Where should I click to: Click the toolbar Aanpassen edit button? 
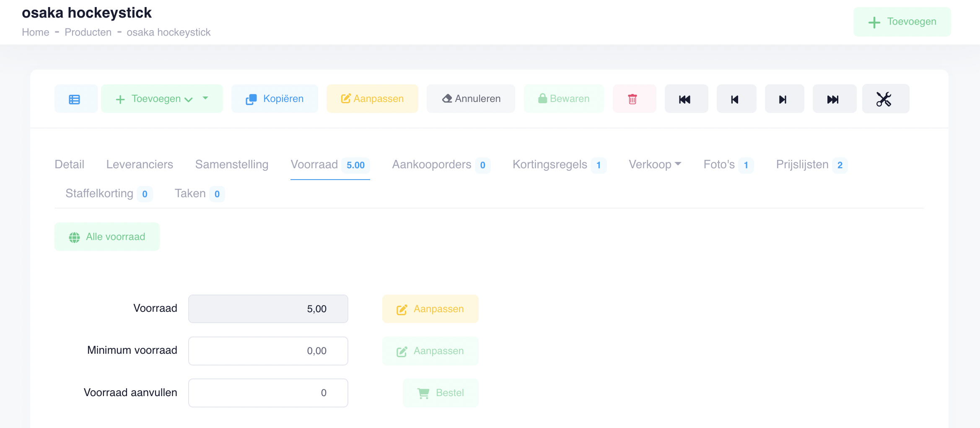pos(372,99)
